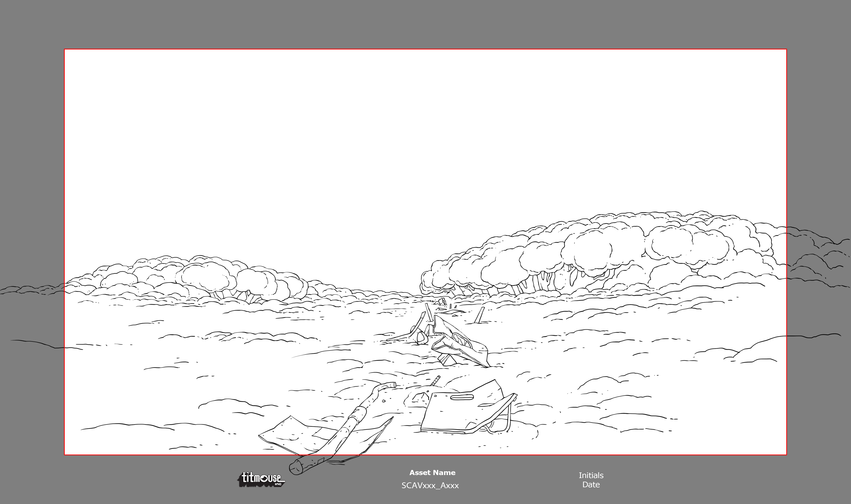Image resolution: width=851 pixels, height=504 pixels.
Task: Click the Initials label
Action: [x=591, y=475]
